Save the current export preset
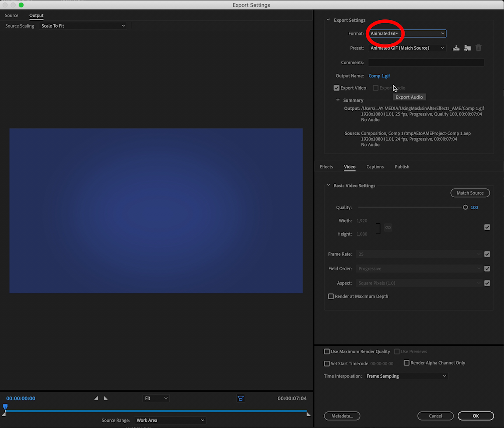Image resolution: width=504 pixels, height=428 pixels. coord(456,48)
